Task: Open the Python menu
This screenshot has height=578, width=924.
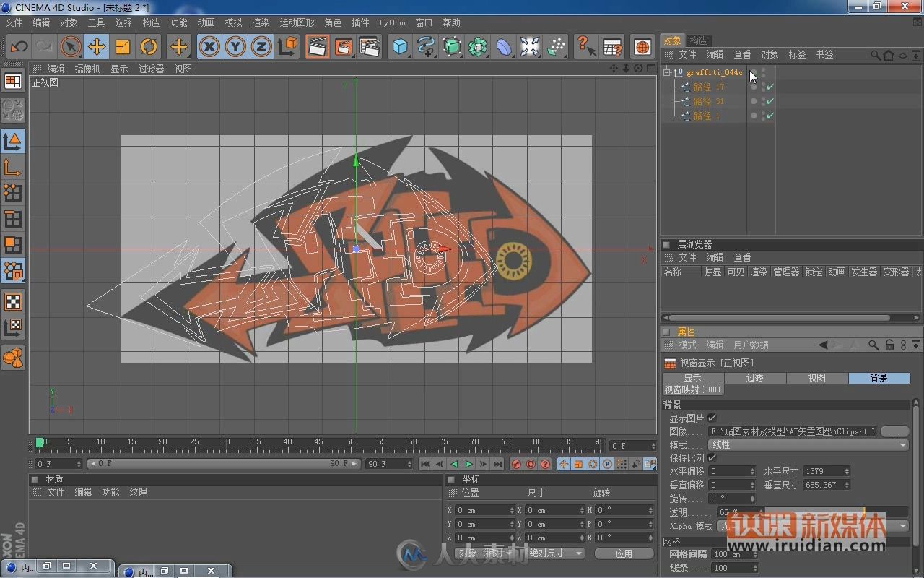Action: tap(393, 22)
